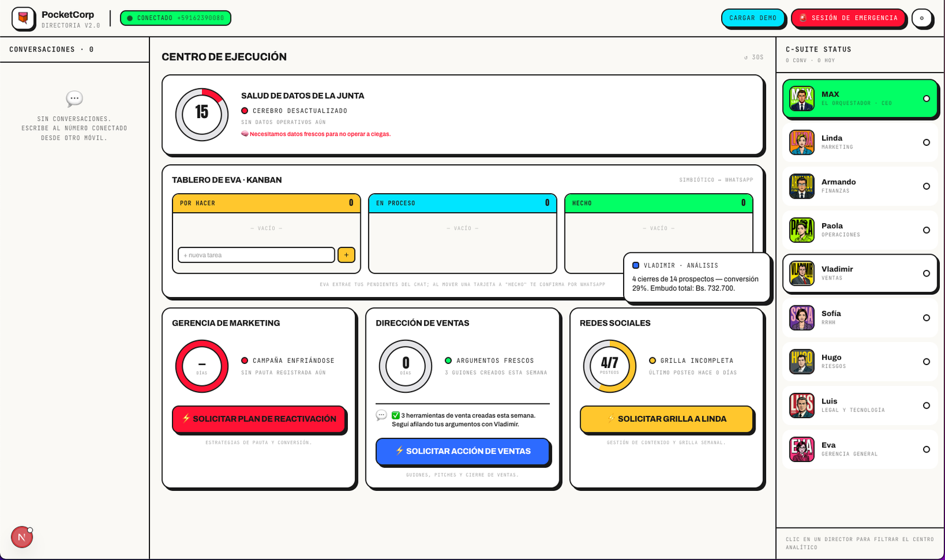Click the Simbiótico ↔ WhatsApp label
945x560 pixels.
point(716,180)
